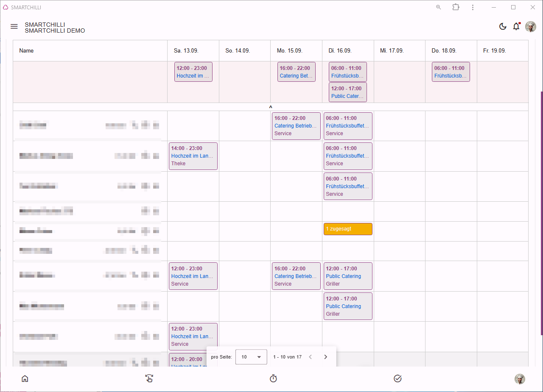
Task: Open user avatar in top header
Action: tap(531, 27)
